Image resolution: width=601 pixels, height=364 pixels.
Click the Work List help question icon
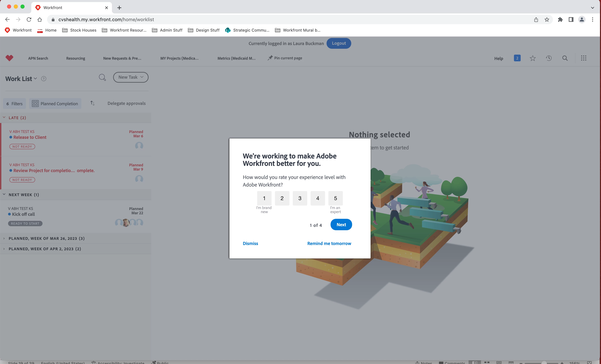[44, 79]
